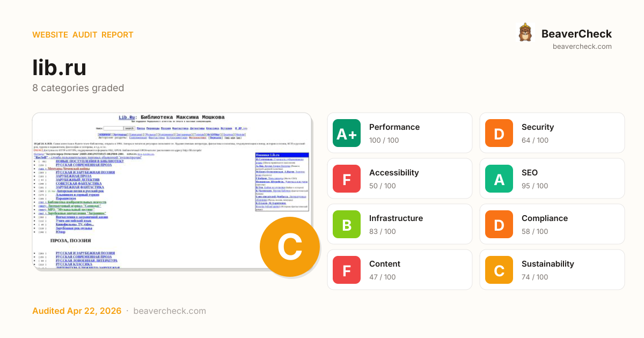Image resolution: width=644 pixels, height=338 pixels.
Task: Click the large orange overall C grade circle
Action: [x=290, y=247]
